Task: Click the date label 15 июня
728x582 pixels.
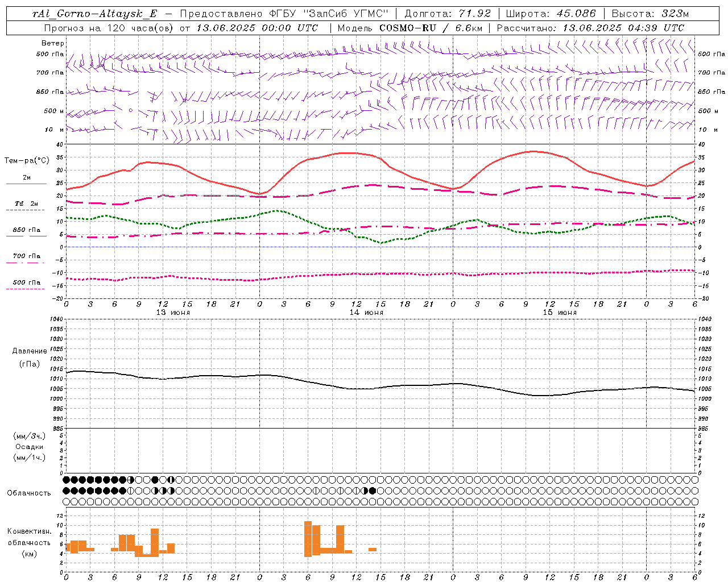Action: click(560, 313)
